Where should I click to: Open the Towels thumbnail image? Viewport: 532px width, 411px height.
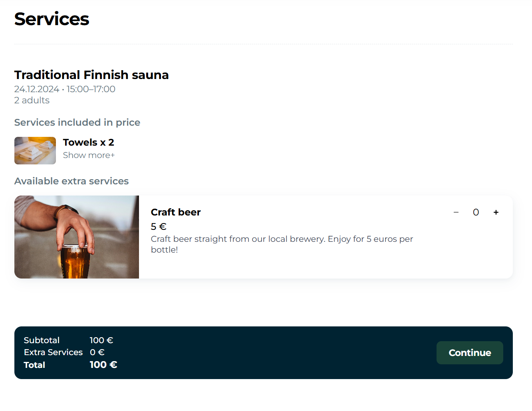[x=35, y=150]
